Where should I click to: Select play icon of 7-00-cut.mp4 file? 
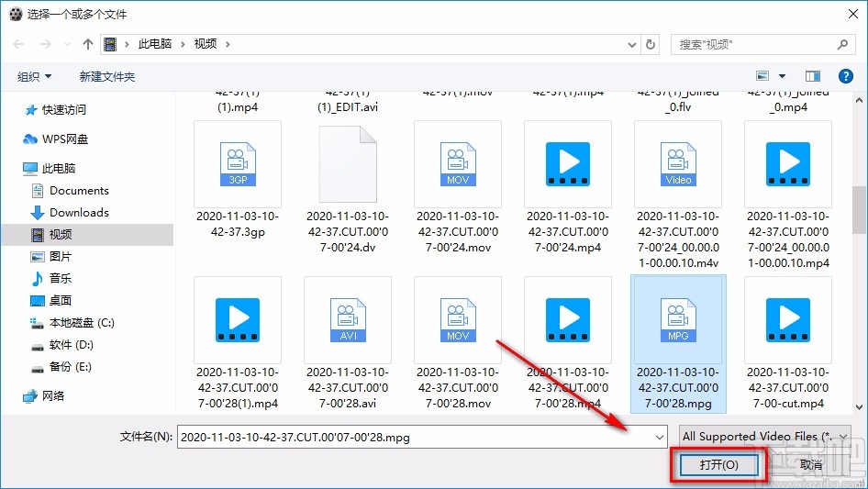point(788,320)
